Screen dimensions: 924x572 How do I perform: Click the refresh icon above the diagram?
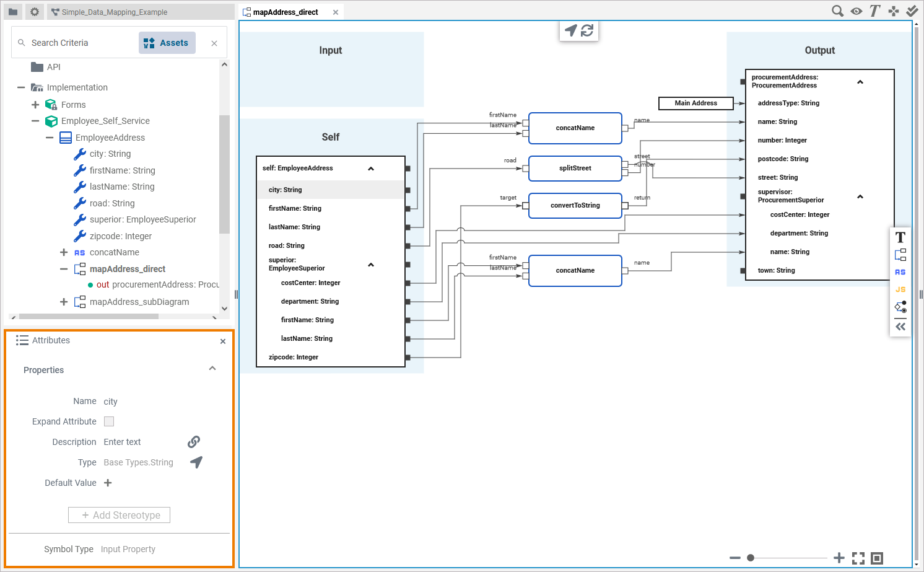(586, 30)
